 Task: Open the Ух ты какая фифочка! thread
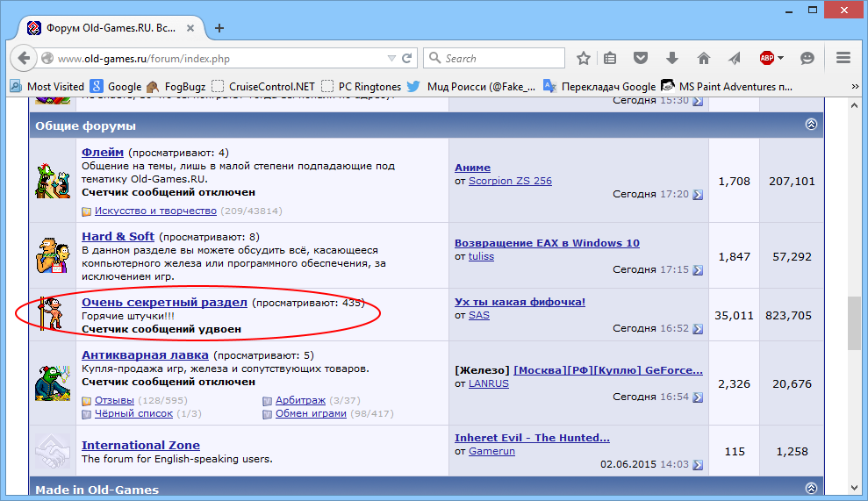[520, 302]
